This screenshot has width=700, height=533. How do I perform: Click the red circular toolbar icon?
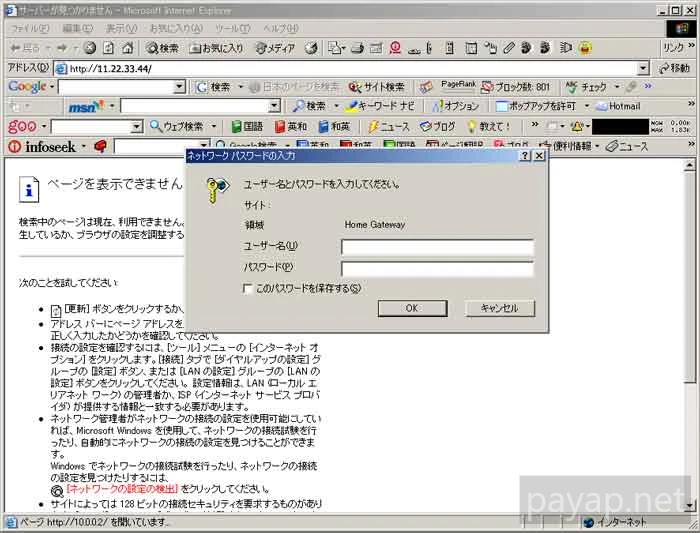point(395,48)
